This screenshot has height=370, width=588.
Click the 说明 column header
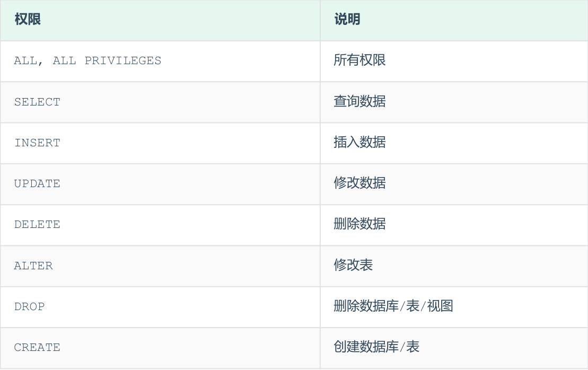click(x=347, y=20)
